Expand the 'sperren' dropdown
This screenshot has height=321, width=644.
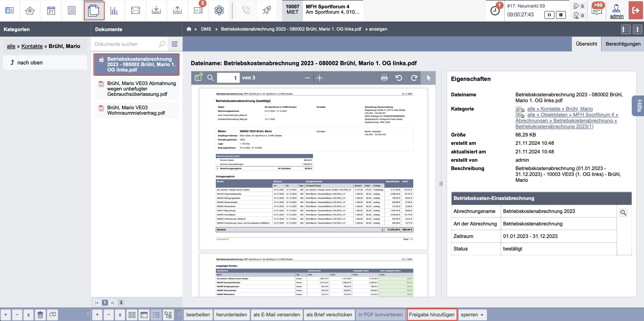[472, 315]
